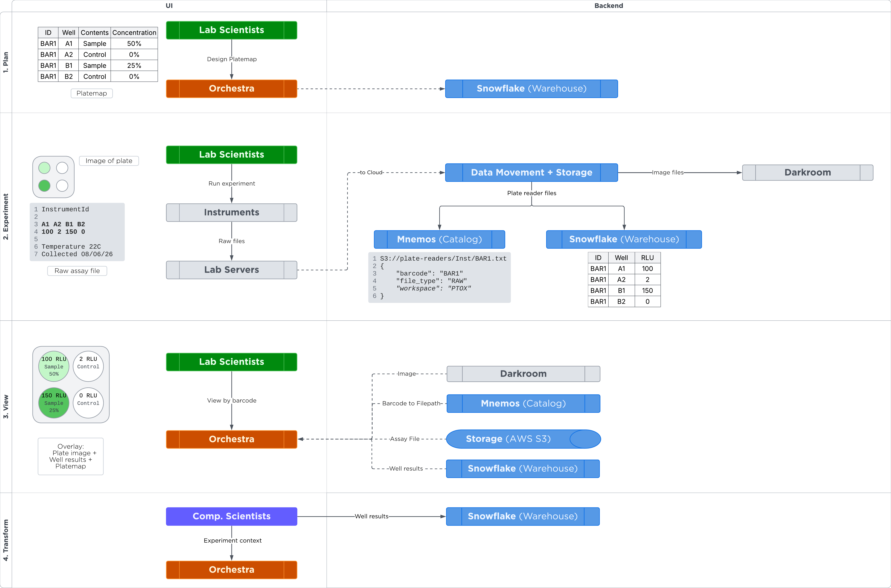Click the S3://plate-readers/Inst/BAR1.txt line

coord(443,259)
